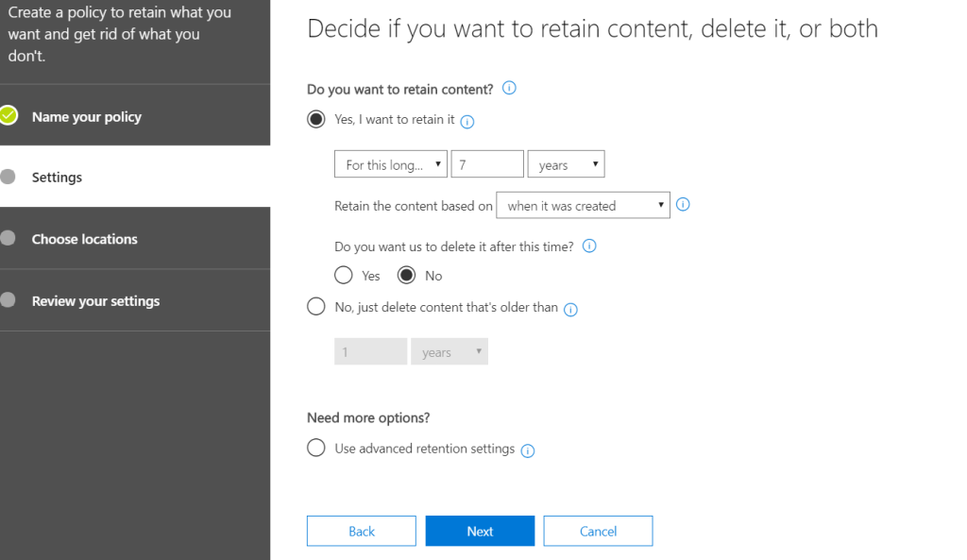Click the green checkmark beside 'Name your policy'

coord(8,116)
